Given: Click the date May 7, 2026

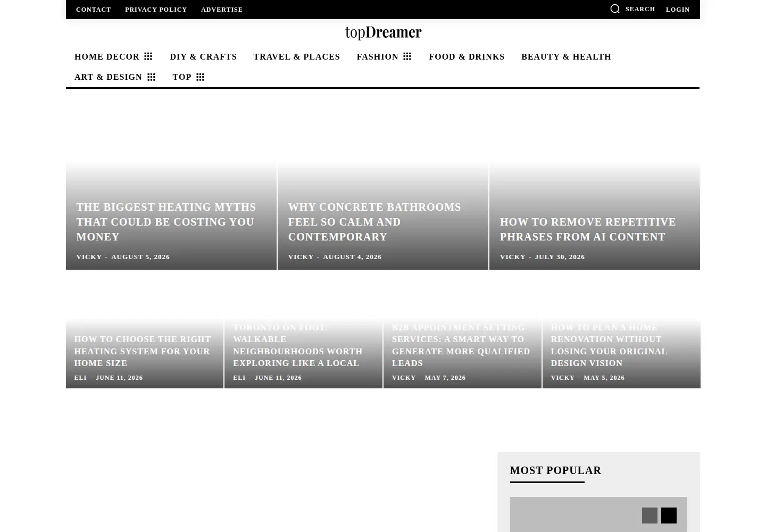Looking at the screenshot, I should point(445,378).
